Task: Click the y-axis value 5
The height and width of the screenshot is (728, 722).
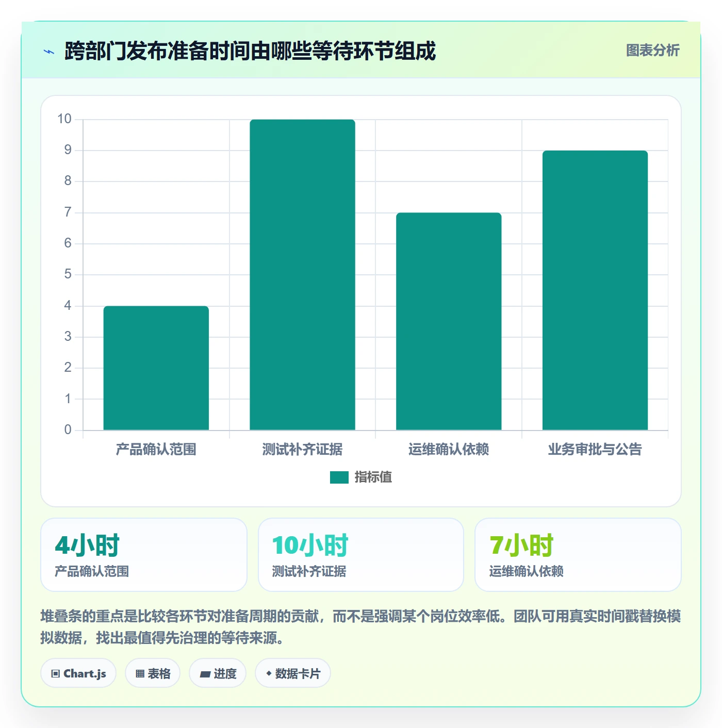Action: (68, 274)
